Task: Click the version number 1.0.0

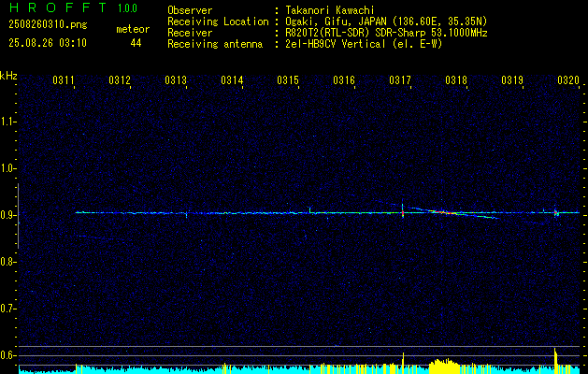Action: pos(127,8)
